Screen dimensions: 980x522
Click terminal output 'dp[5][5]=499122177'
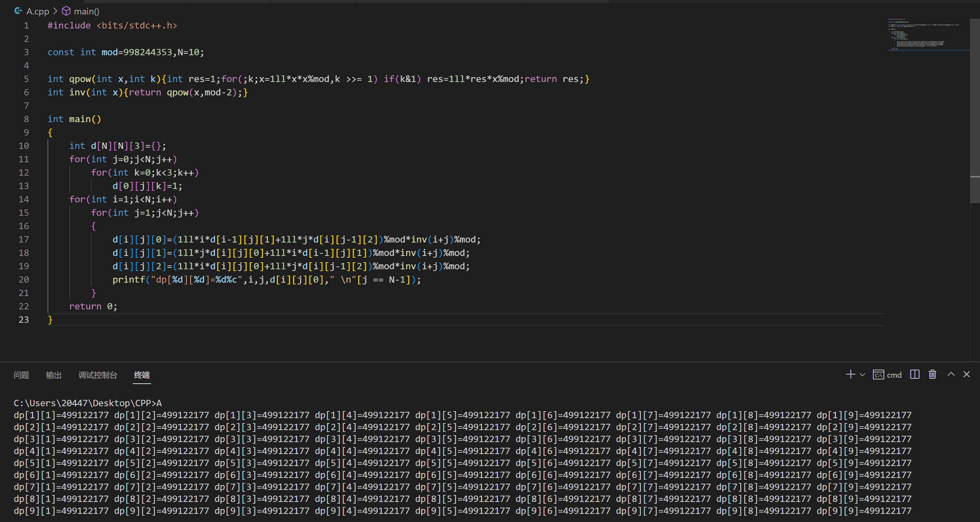coord(463,463)
